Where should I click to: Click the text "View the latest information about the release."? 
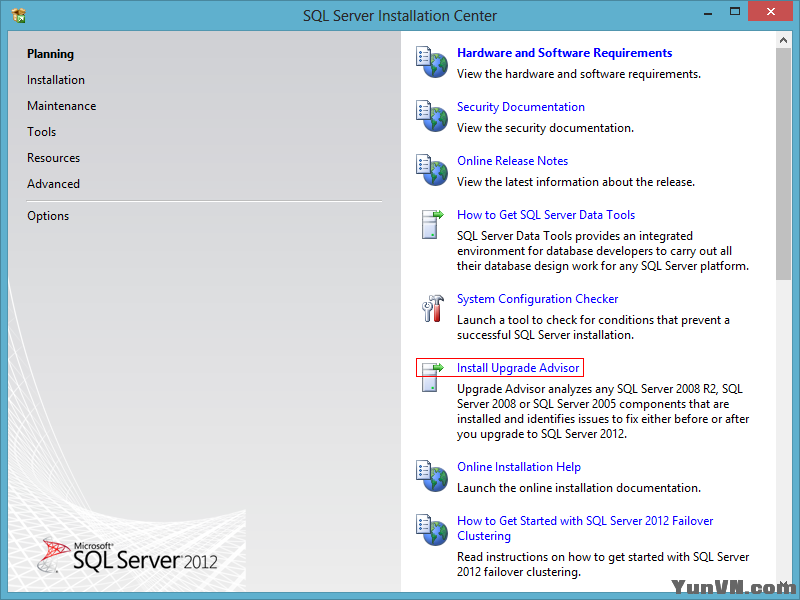pos(576,183)
